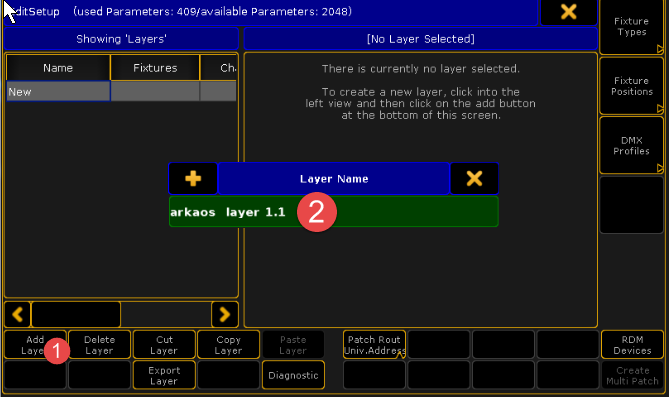
Task: Click the Fixtures column header
Action: pos(155,68)
